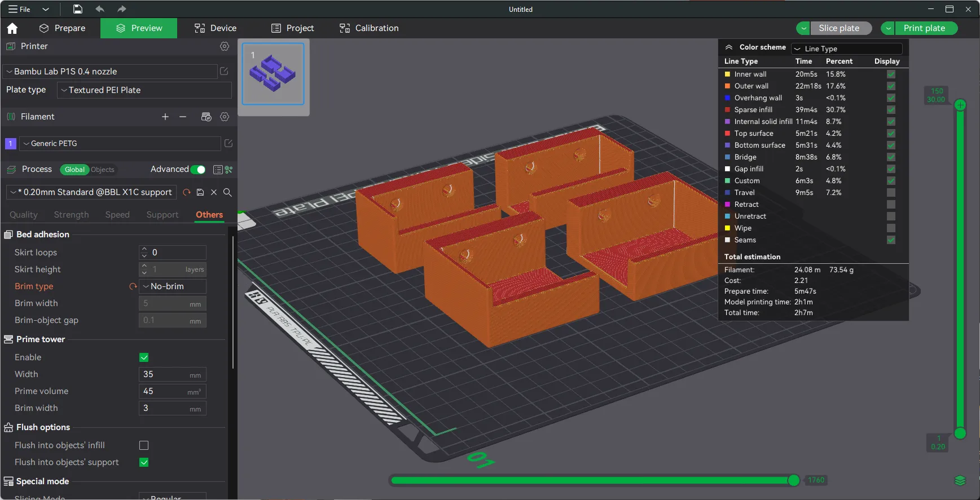
Task: Add a filament with plus icon
Action: click(165, 117)
